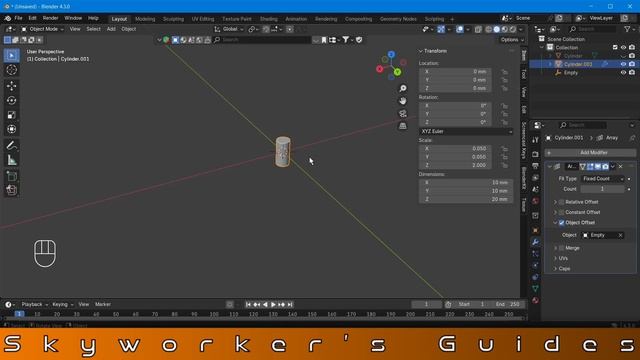Click the Blender logo menu icon

[7, 18]
